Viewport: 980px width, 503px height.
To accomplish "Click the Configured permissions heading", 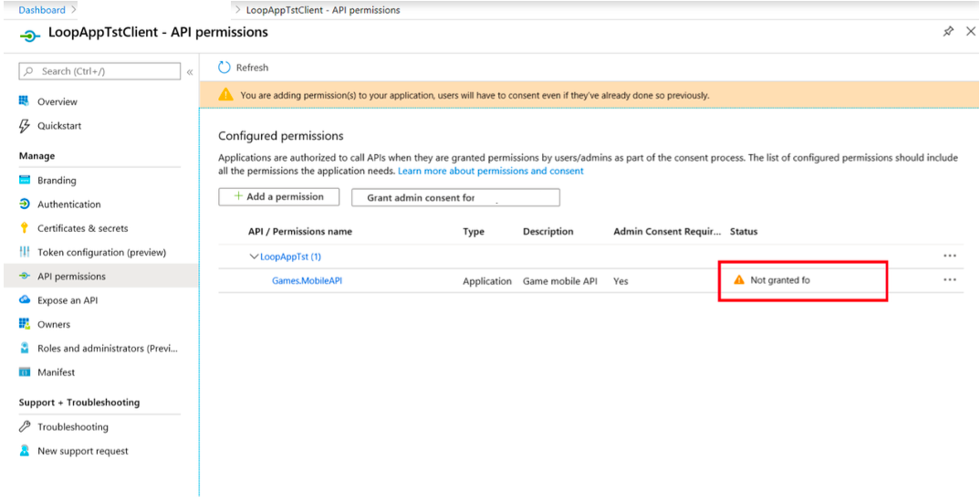I will [x=281, y=136].
